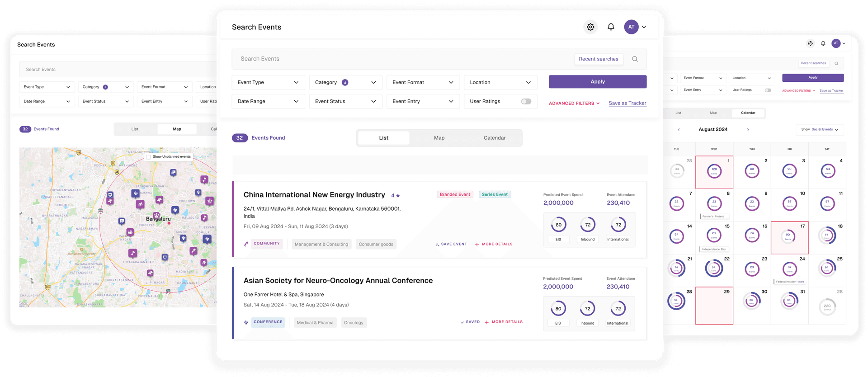868x377 pixels.
Task: Click the AT avatar in the center window
Action: (631, 27)
